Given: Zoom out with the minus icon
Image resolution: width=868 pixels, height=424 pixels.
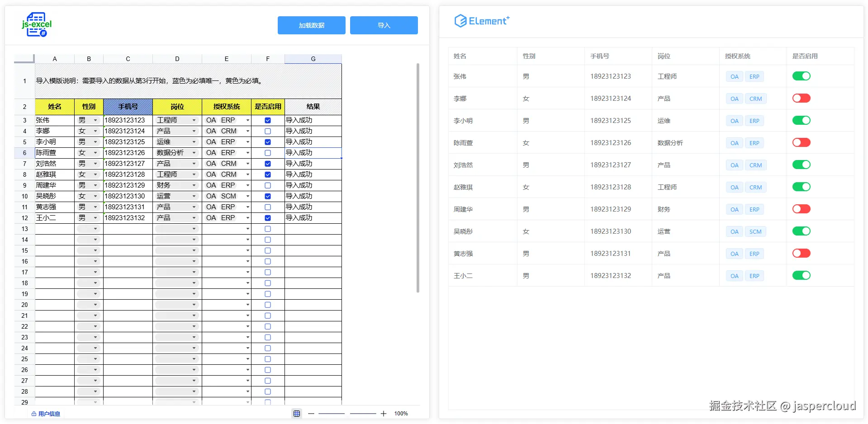Looking at the screenshot, I should (311, 414).
